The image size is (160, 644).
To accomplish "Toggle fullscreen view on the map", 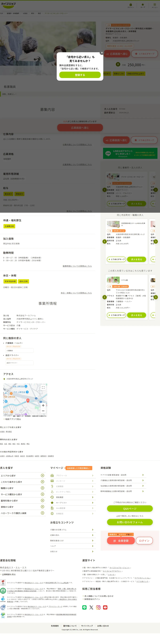I will point(43,387).
